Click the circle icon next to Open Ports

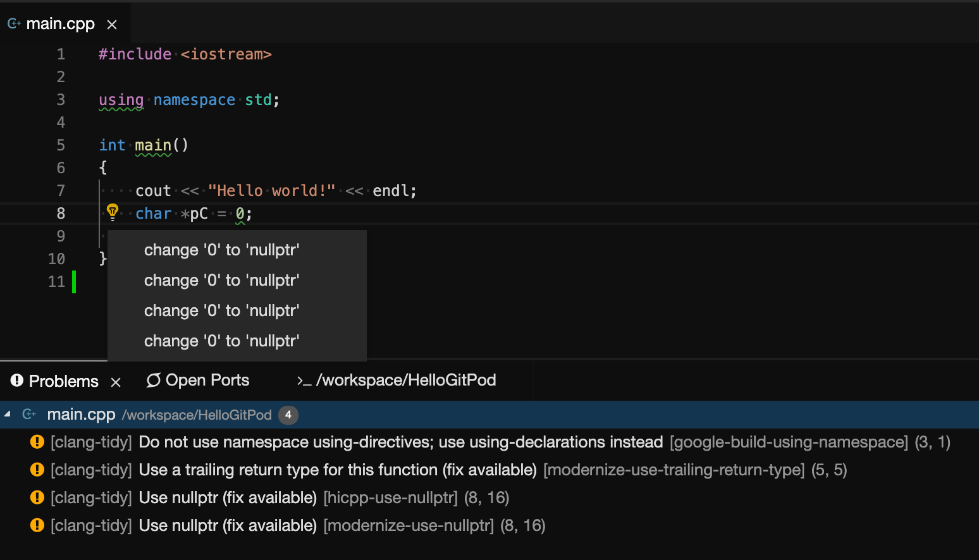(x=152, y=380)
